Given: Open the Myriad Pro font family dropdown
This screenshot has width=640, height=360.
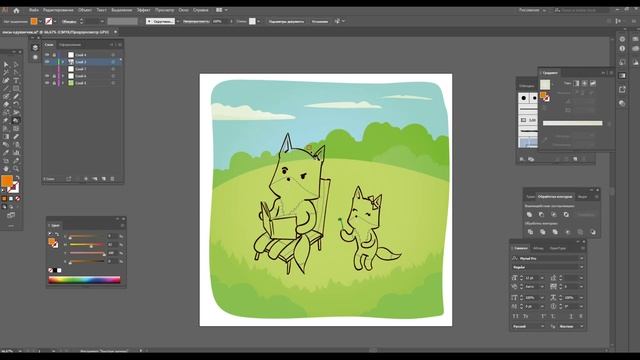Looking at the screenshot, I should 581,258.
